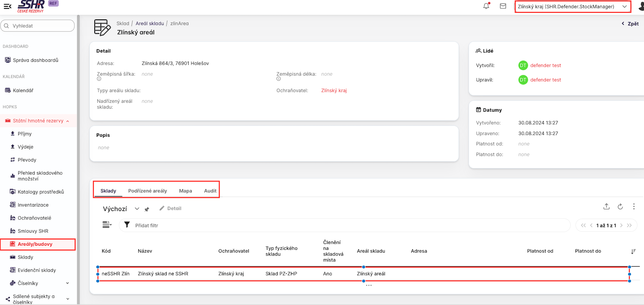The image size is (644, 305).
Task: Open the Výchozí view dropdown chevron
Action: [x=137, y=209]
